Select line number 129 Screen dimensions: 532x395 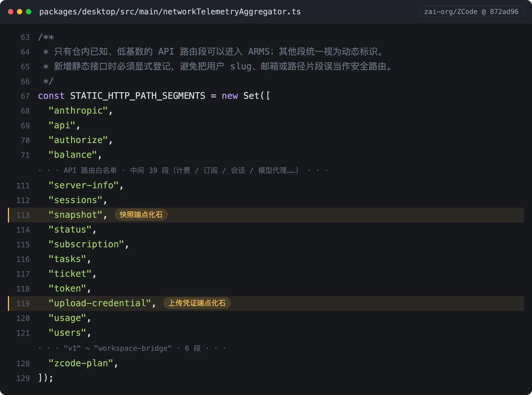[x=23, y=378]
